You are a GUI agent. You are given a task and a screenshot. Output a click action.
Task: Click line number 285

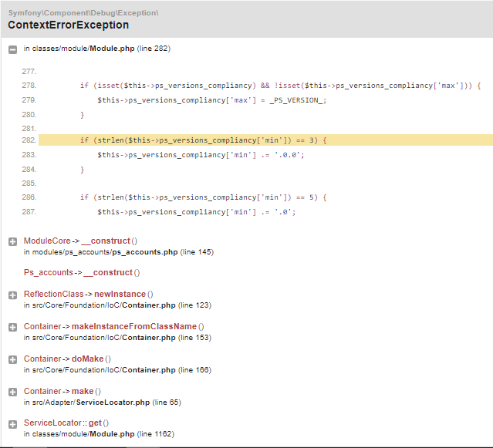coord(29,184)
